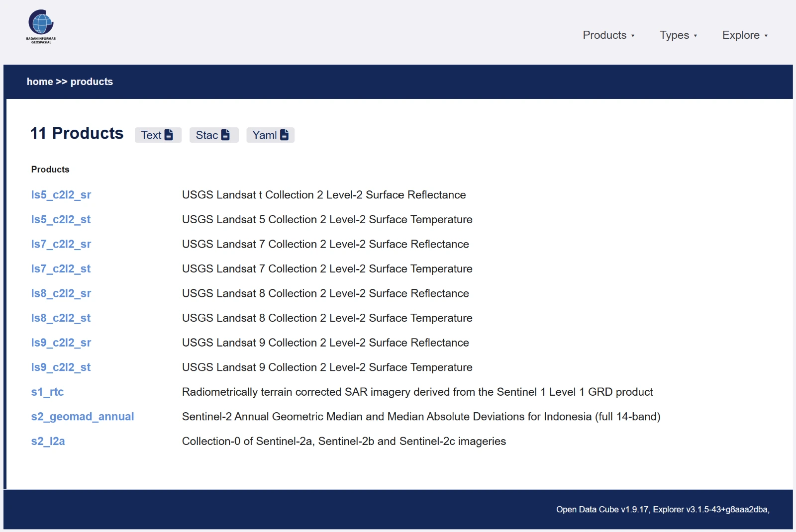796x532 pixels.
Task: Open the s2_l2a product
Action: [x=48, y=441]
